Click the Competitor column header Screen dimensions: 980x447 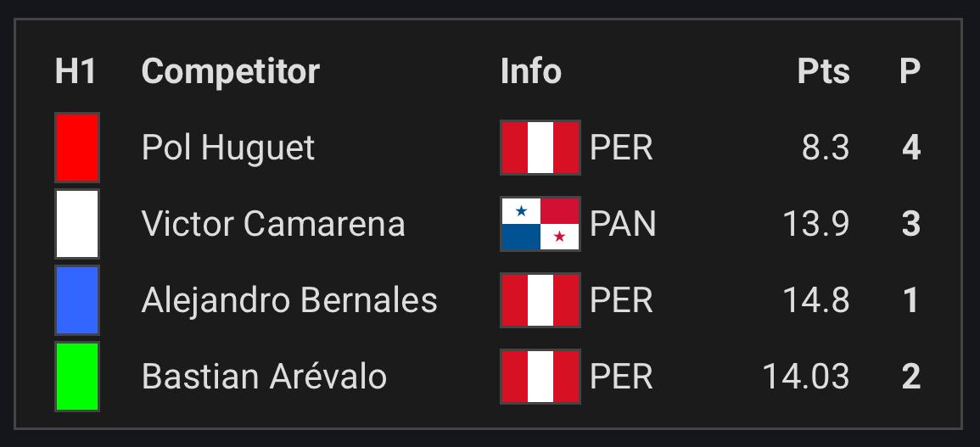coord(231,72)
